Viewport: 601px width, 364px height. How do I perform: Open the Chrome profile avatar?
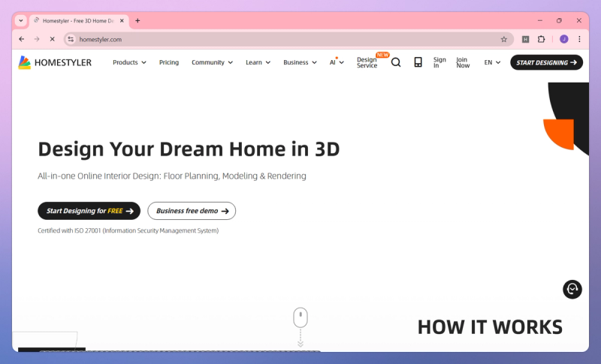[564, 39]
